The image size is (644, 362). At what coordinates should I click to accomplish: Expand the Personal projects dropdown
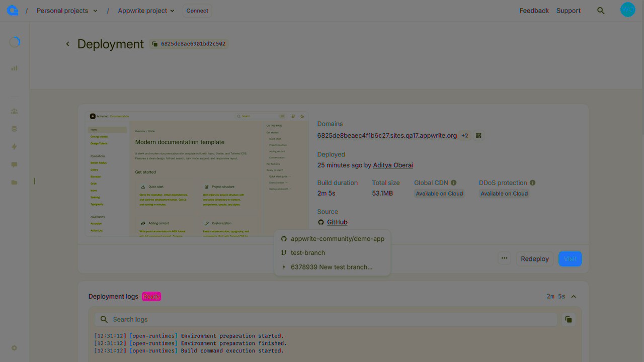(x=67, y=10)
